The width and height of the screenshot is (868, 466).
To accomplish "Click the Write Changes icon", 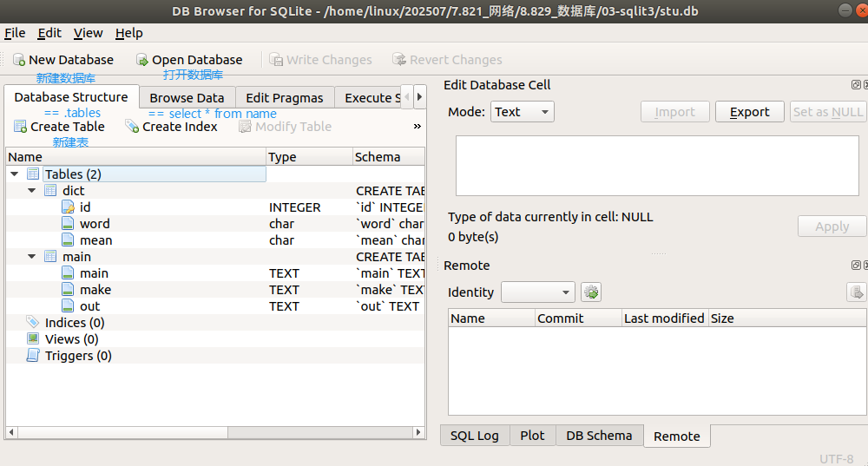I will 276,59.
